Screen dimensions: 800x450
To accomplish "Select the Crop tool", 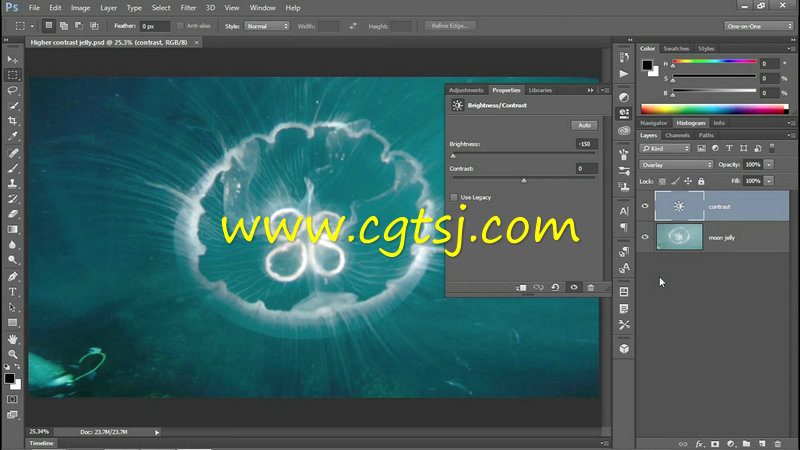I will 12,121.
